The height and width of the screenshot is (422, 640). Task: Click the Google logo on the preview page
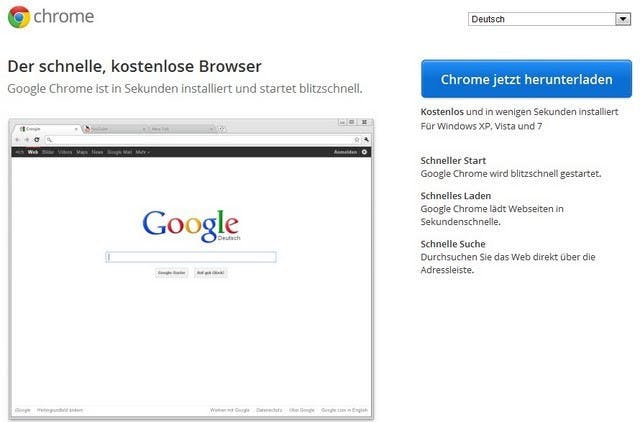(191, 226)
